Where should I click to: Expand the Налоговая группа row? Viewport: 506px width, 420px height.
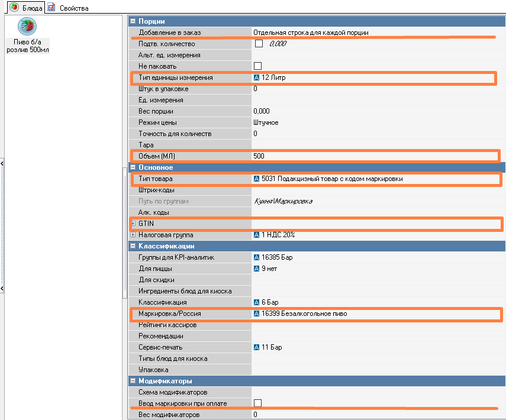pos(133,235)
